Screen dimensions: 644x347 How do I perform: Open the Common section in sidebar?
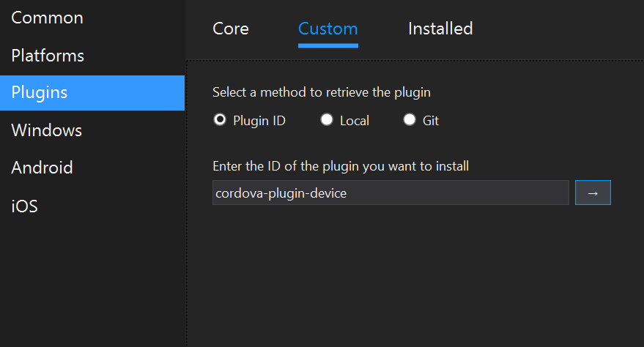tap(47, 18)
